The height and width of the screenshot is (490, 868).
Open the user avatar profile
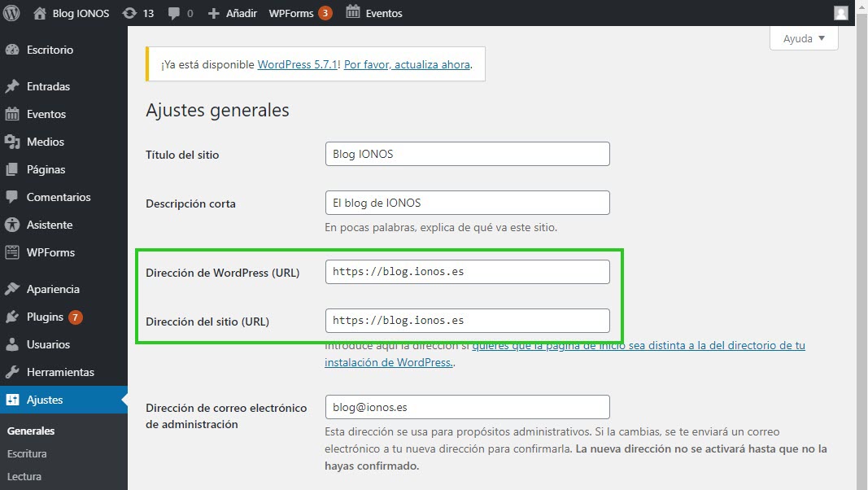[841, 13]
